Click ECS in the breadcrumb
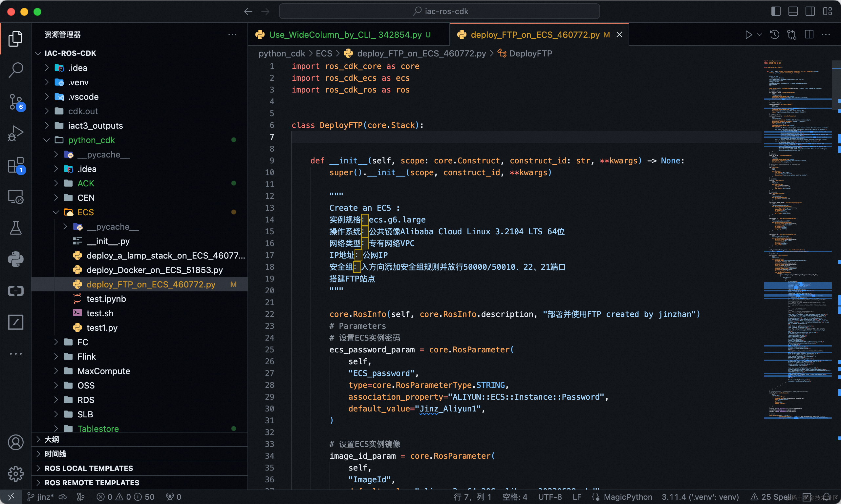Screen dimensions: 841x504 point(324,53)
